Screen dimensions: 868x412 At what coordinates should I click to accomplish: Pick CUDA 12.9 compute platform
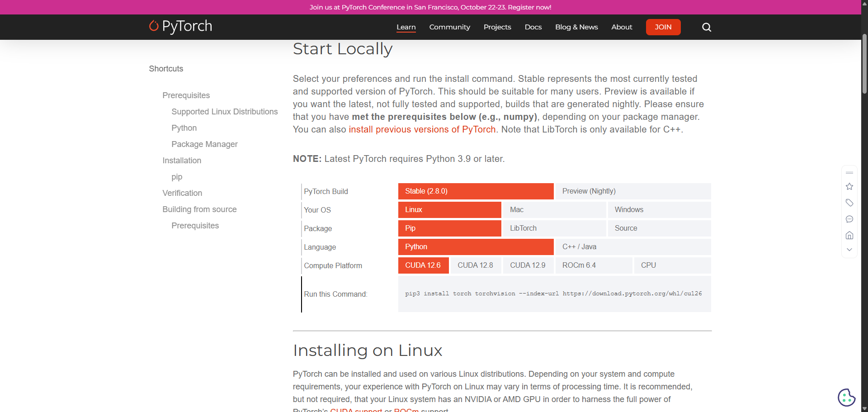[528, 265]
